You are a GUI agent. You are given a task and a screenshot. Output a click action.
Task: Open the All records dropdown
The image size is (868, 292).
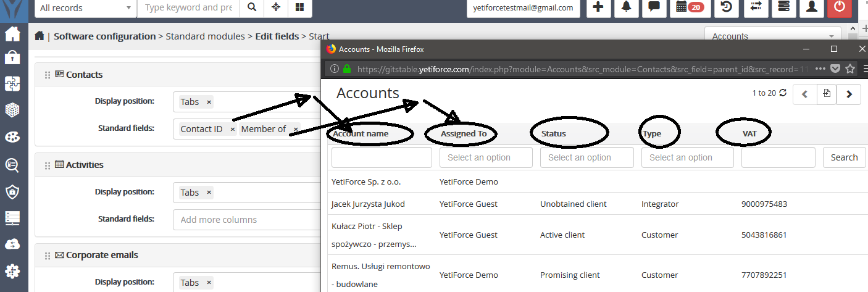click(85, 8)
